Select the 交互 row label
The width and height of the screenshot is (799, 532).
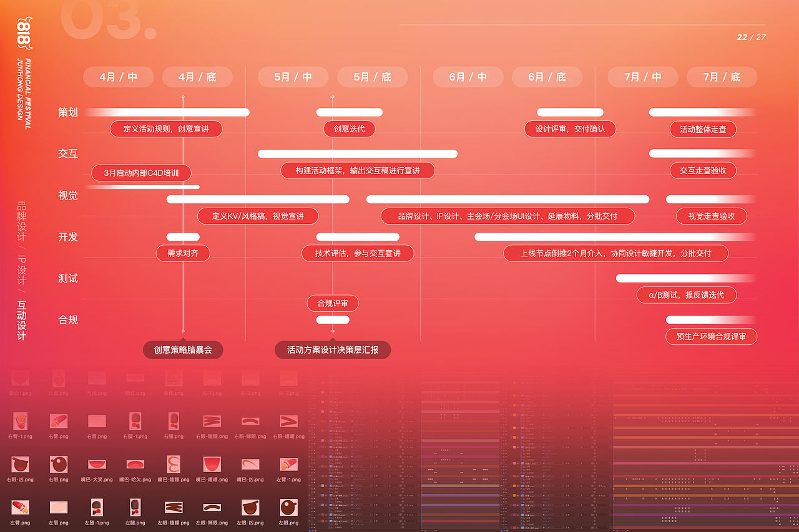68,153
